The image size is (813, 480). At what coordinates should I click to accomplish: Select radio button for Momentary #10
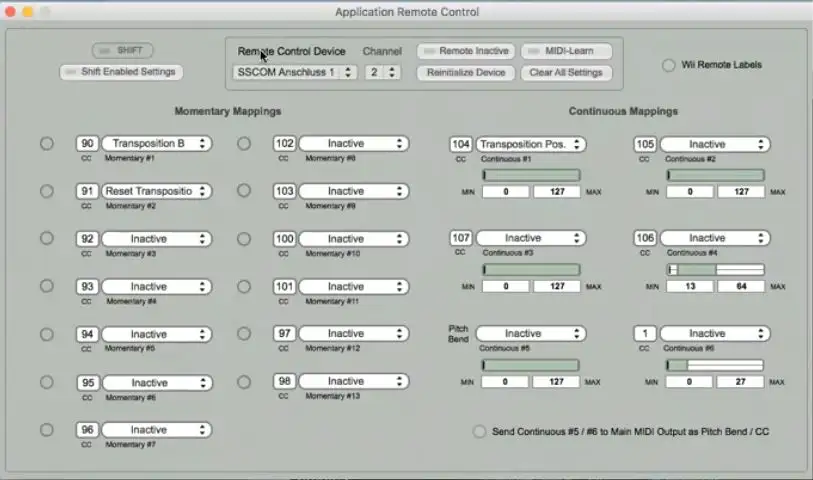(244, 239)
